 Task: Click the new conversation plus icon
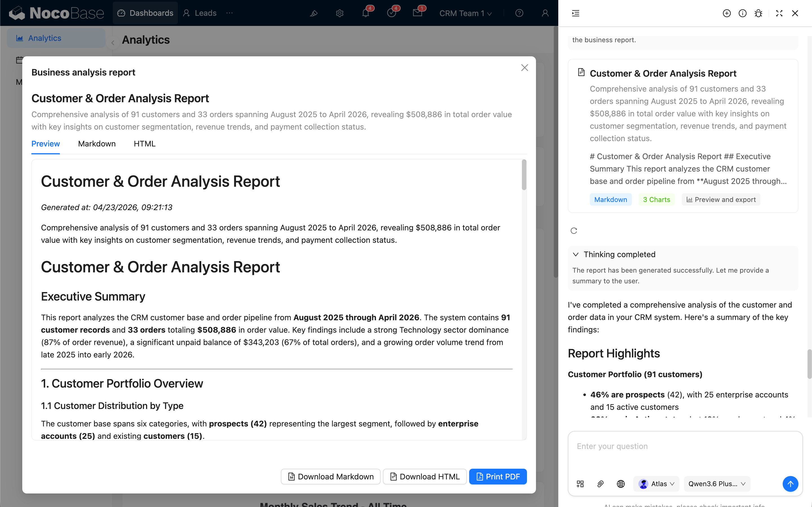point(727,13)
